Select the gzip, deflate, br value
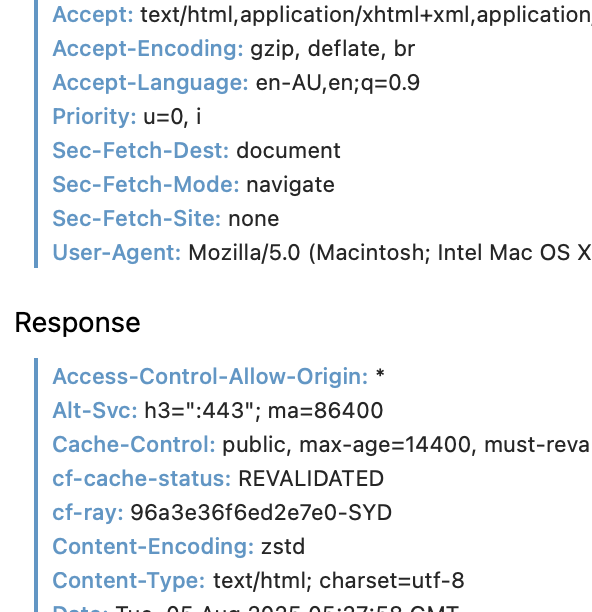592x612 pixels. click(x=332, y=49)
